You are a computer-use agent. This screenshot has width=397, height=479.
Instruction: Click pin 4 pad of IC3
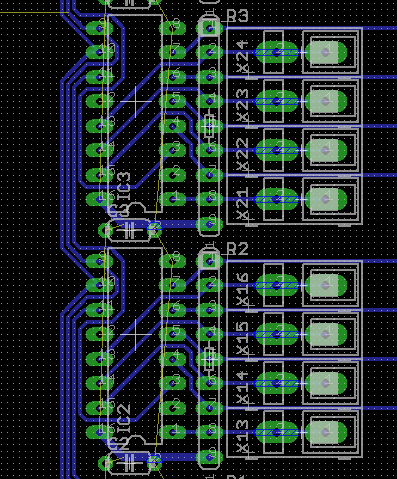coord(173,126)
